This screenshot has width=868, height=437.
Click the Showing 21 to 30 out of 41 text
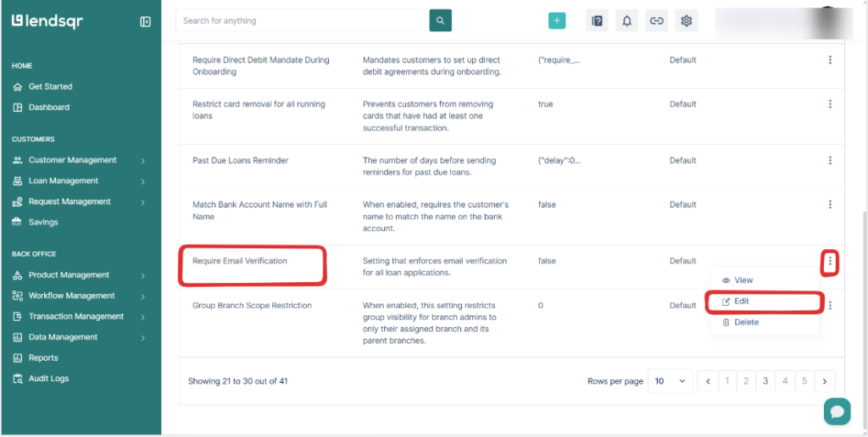(x=237, y=381)
